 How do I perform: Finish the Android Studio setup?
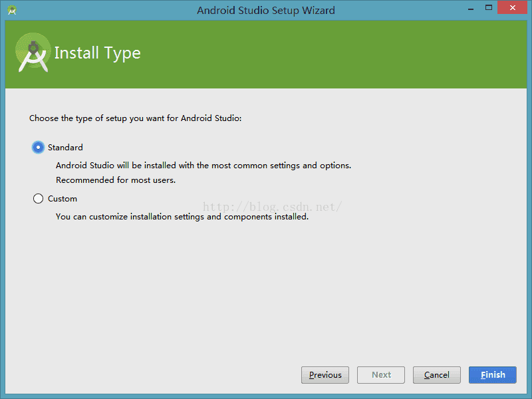click(x=493, y=375)
